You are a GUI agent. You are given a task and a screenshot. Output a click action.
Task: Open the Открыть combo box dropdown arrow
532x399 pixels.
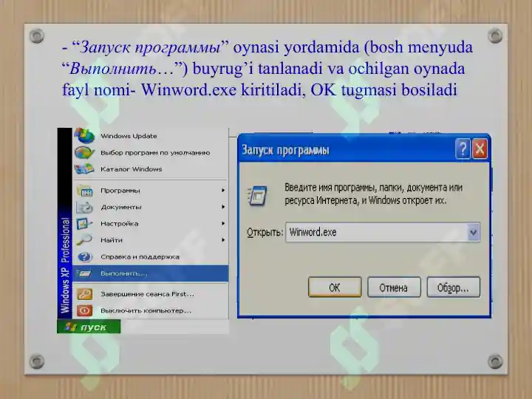[474, 233]
